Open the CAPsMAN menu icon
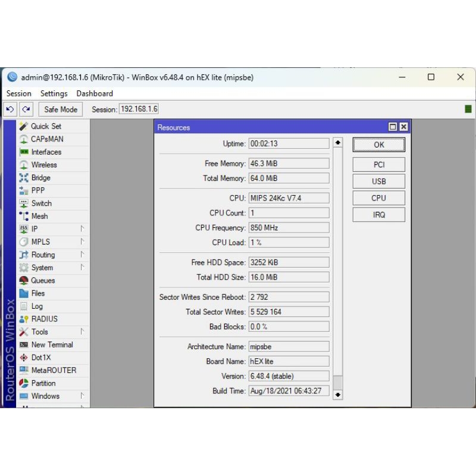Viewport: 476px width, 476px height. point(24,139)
